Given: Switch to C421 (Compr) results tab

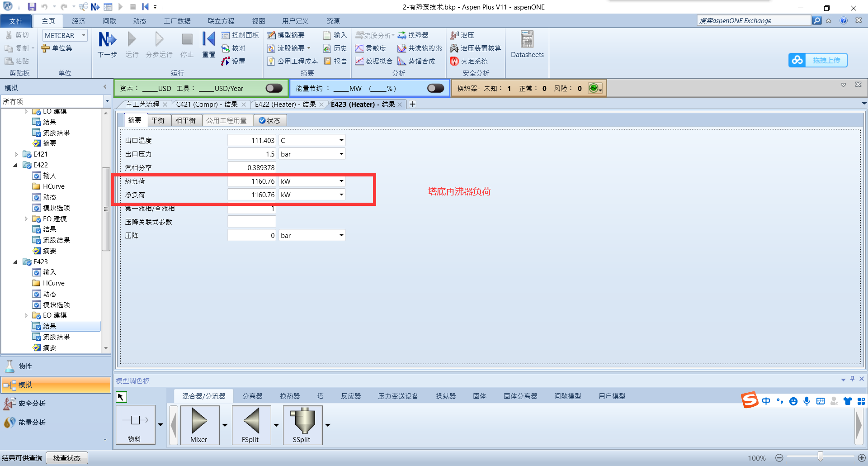Looking at the screenshot, I should (207, 105).
